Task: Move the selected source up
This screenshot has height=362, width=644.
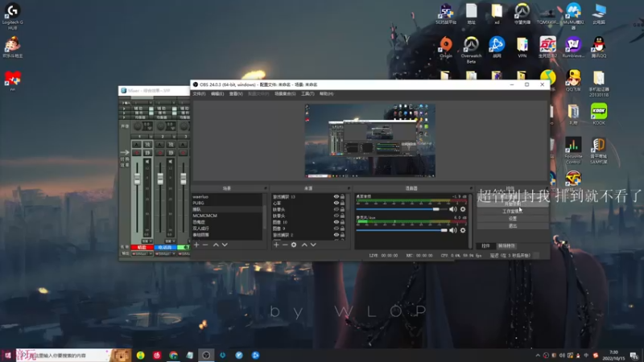Action: point(304,245)
